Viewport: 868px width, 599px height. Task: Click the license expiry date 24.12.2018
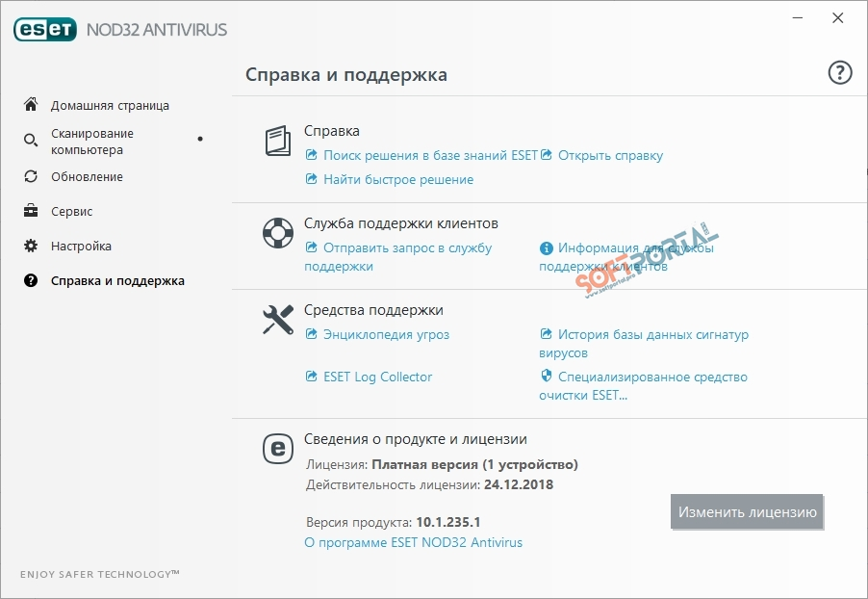coord(519,484)
